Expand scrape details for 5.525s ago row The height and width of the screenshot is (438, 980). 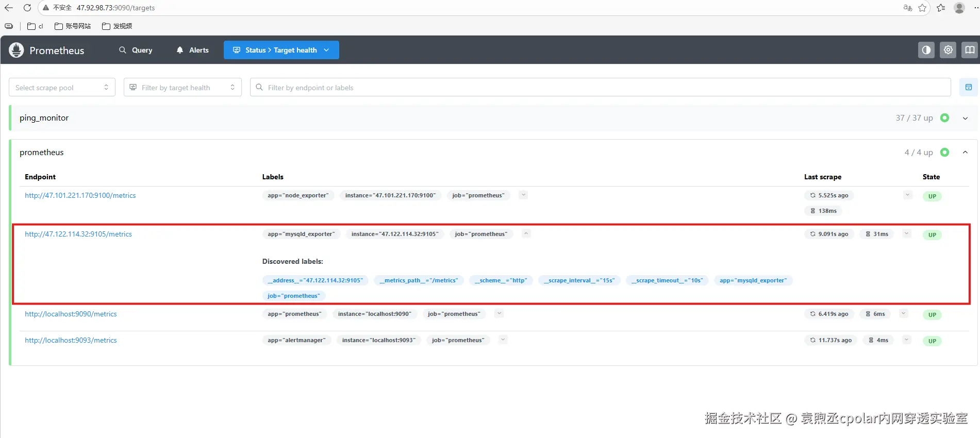tap(908, 195)
